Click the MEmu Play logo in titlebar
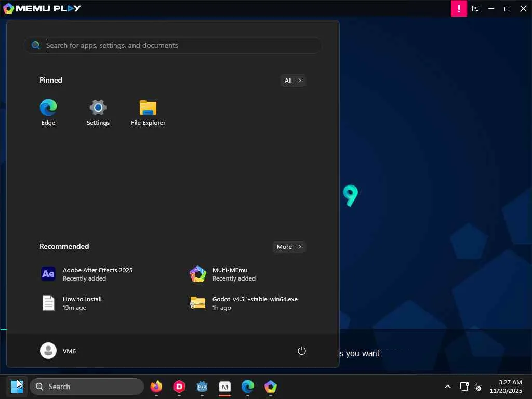Screen dimensions: 532x399 [x=42, y=8]
